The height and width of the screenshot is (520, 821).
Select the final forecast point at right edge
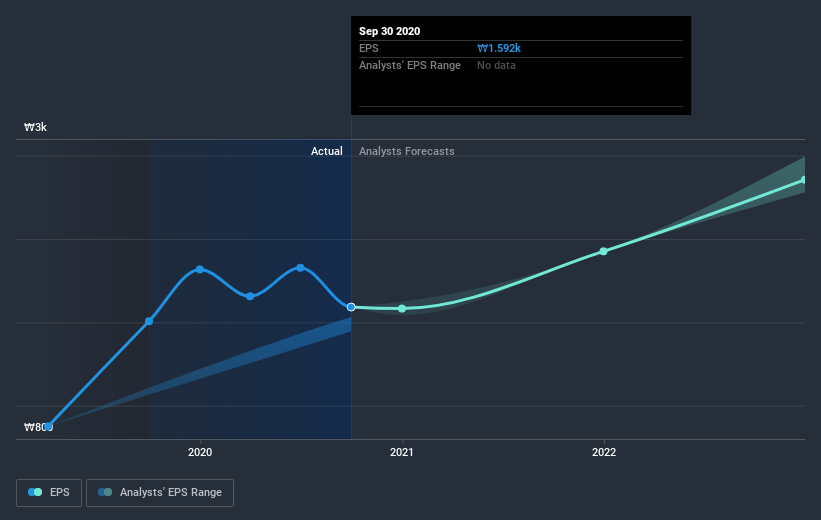pyautogui.click(x=804, y=180)
